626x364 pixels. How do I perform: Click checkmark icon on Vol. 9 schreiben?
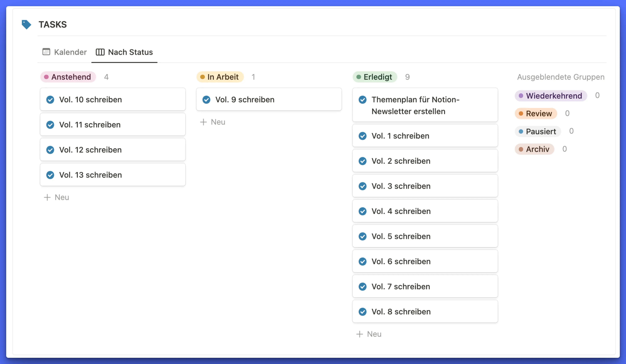[x=206, y=100]
